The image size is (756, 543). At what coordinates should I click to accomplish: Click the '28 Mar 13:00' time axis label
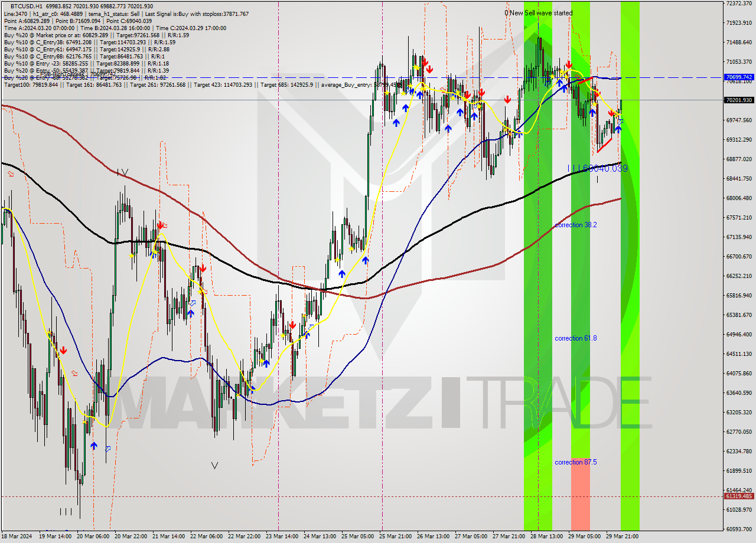pos(546,537)
